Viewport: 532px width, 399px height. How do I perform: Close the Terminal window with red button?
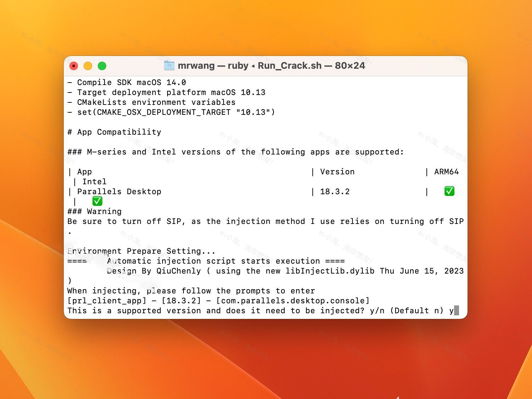coord(74,66)
